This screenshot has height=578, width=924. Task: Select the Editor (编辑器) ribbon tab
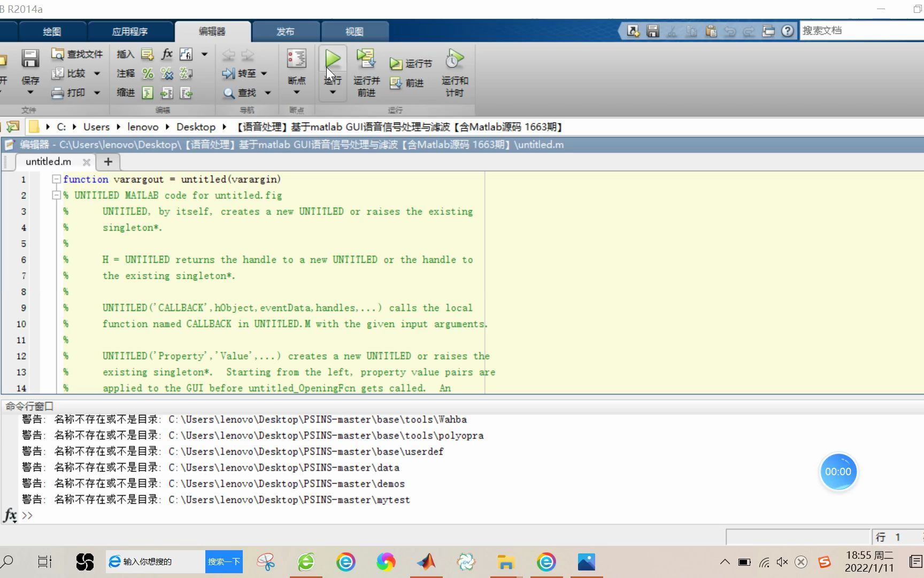pyautogui.click(x=212, y=32)
